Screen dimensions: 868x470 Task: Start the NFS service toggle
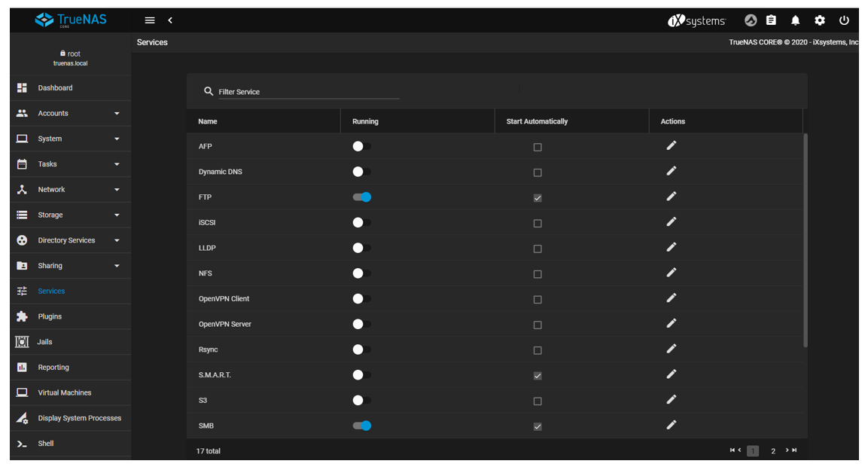point(361,273)
